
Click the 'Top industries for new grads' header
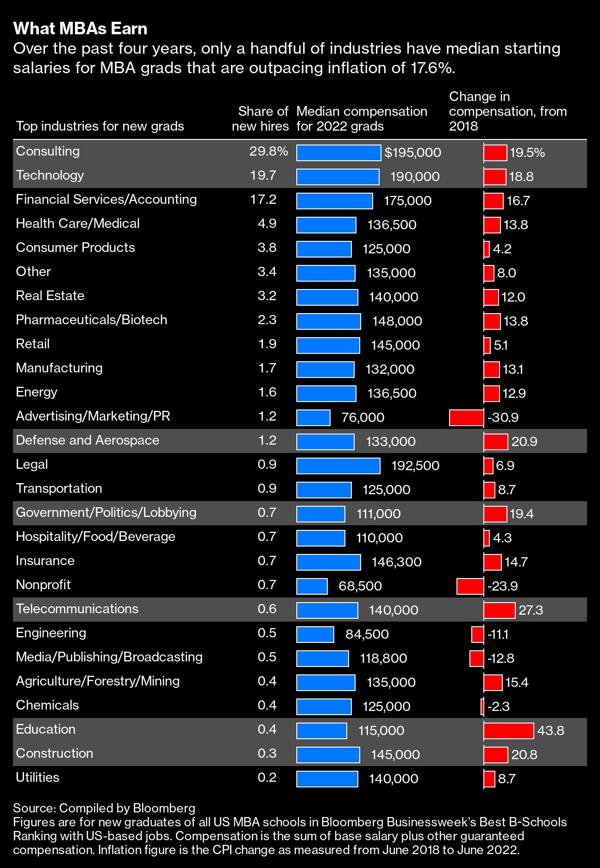coord(100,126)
